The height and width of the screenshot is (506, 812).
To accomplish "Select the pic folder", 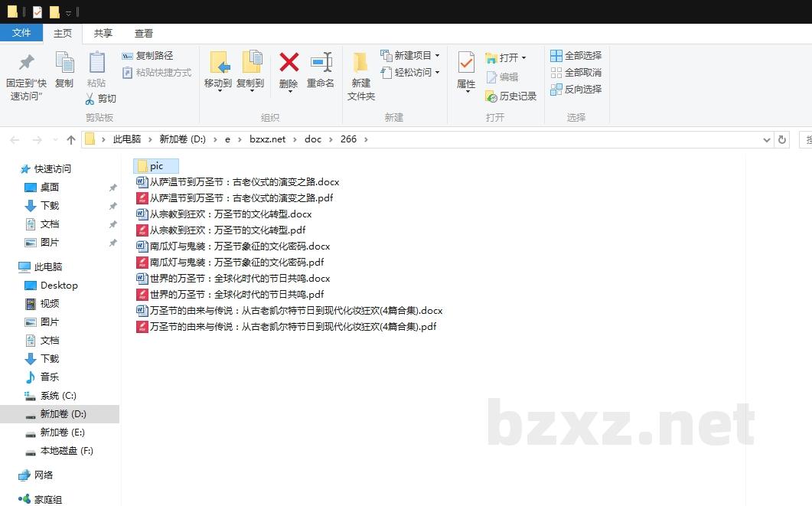I will pyautogui.click(x=156, y=166).
